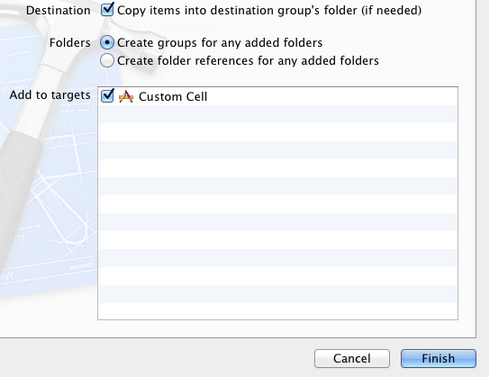The width and height of the screenshot is (489, 377).
Task: Toggle the Custom Cell target checkbox
Action: (x=107, y=96)
